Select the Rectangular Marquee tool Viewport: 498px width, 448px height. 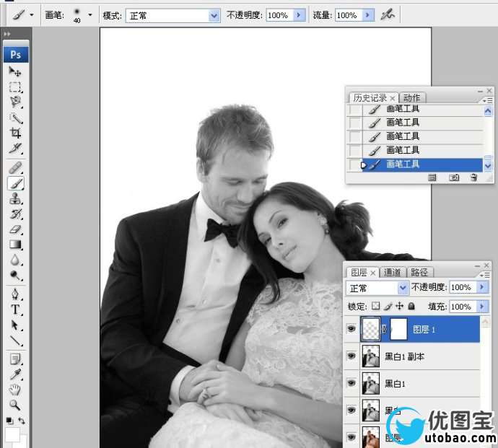coord(15,87)
